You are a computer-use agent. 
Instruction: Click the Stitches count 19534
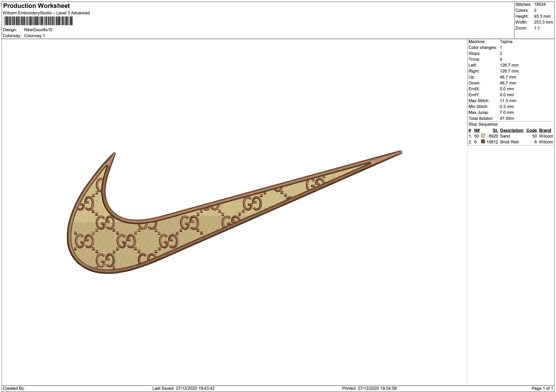point(540,5)
